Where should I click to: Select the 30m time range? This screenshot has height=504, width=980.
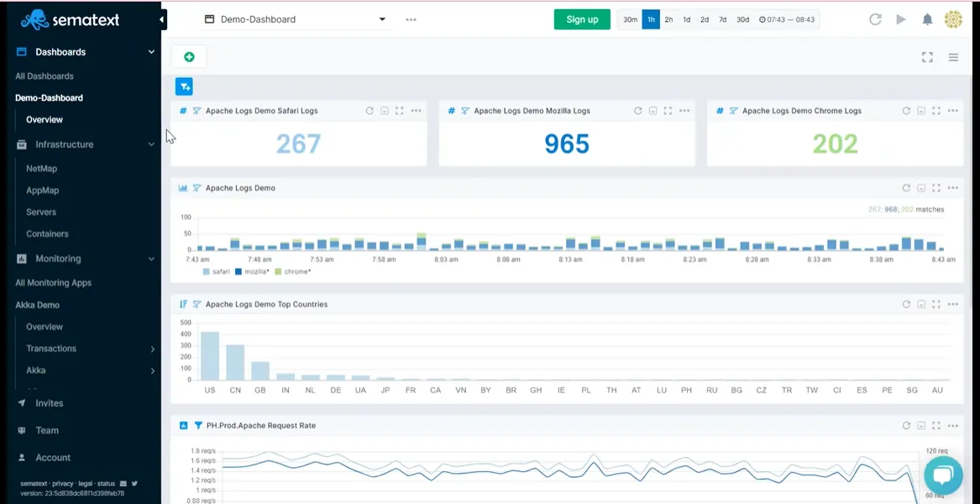[630, 19]
